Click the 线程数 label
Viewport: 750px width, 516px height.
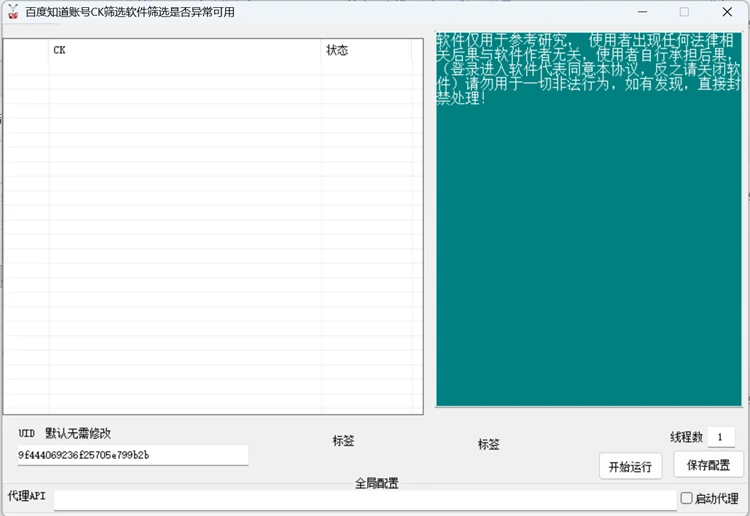tap(686, 437)
